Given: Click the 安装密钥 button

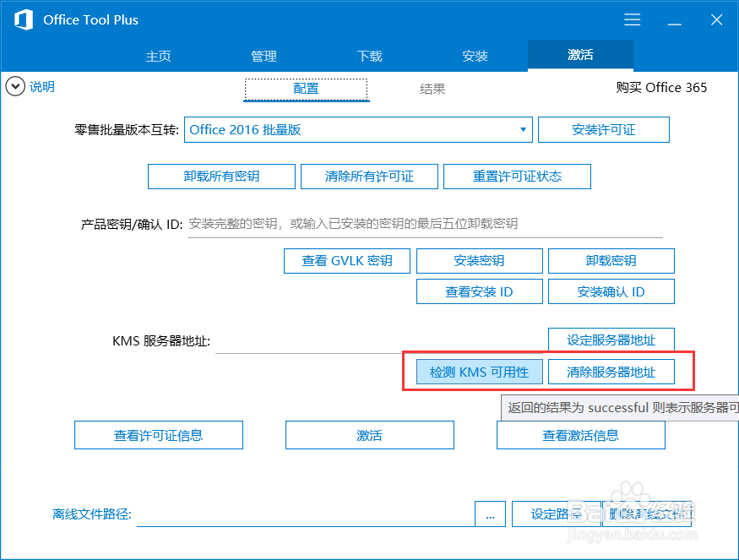Looking at the screenshot, I should coord(480,261).
